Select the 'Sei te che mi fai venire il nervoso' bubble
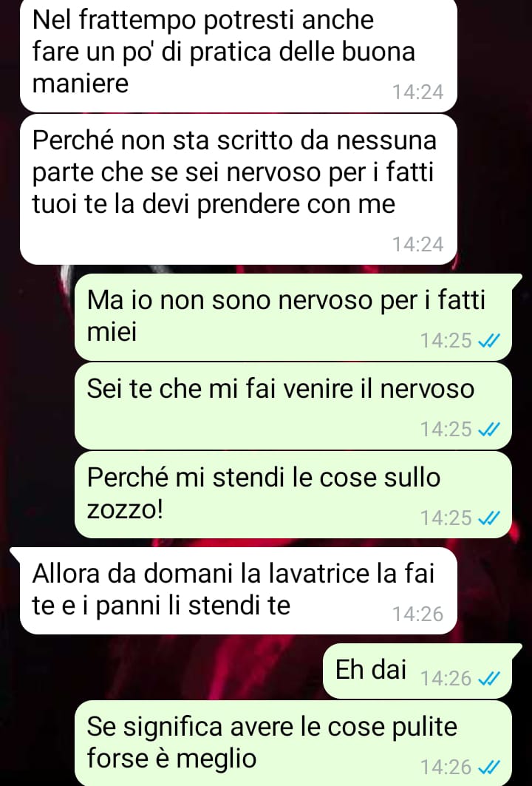532x786 pixels. [293, 406]
